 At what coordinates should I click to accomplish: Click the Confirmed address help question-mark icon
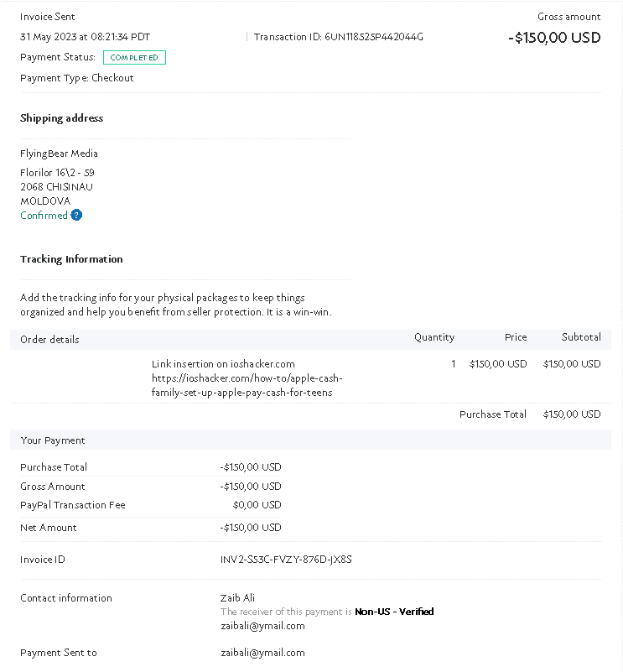[x=76, y=215]
